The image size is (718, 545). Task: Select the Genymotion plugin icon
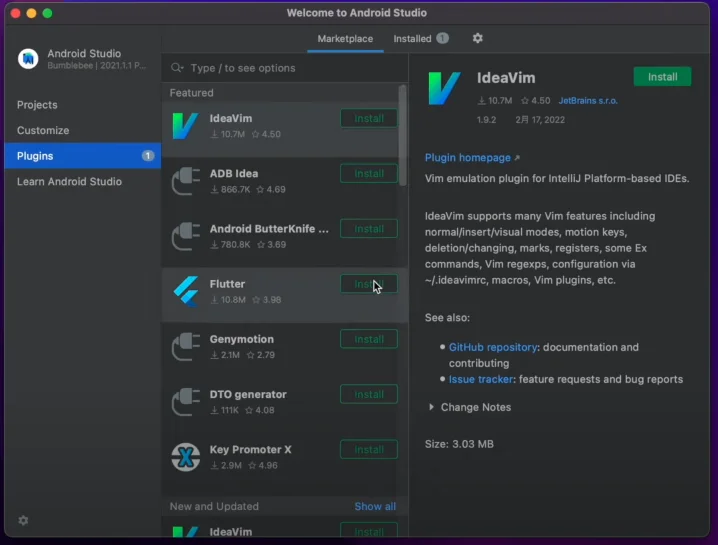(x=185, y=347)
